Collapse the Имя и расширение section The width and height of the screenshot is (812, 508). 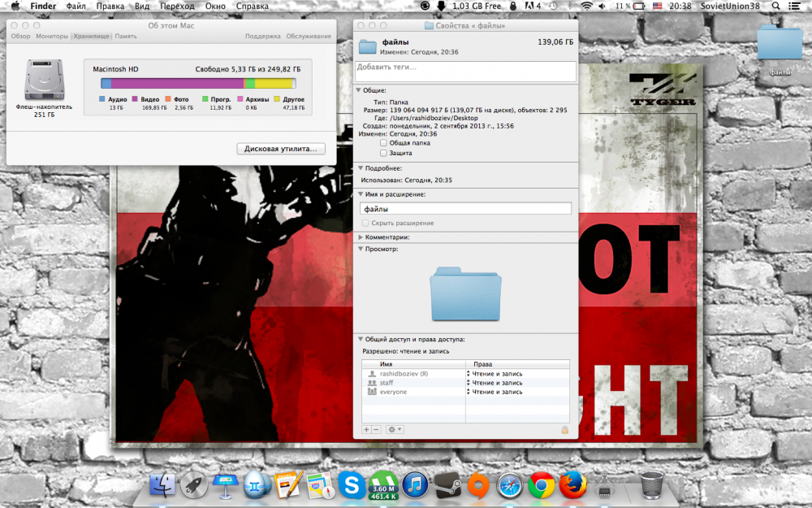tap(361, 194)
